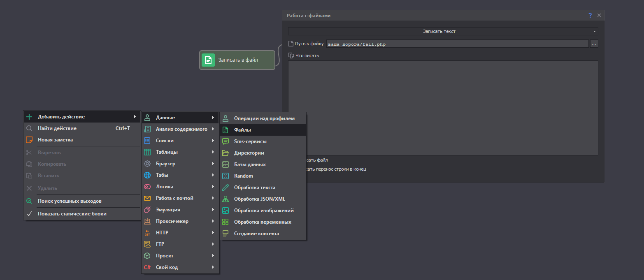Click the browse button next to file path
644x280 pixels.
594,44
